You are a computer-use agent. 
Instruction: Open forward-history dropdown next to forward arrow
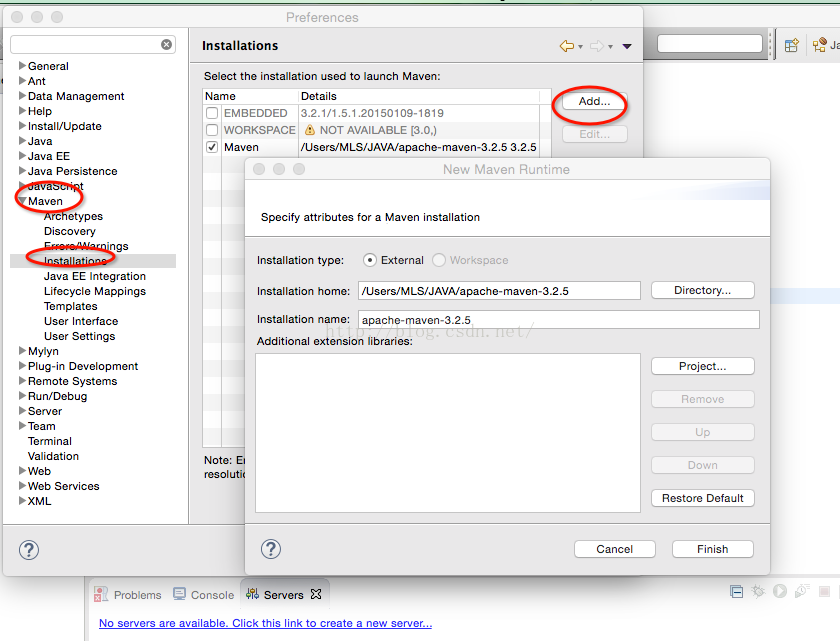click(610, 47)
